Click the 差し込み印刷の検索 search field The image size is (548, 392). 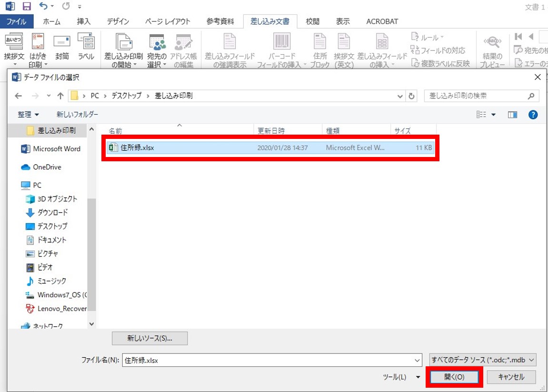coord(481,96)
